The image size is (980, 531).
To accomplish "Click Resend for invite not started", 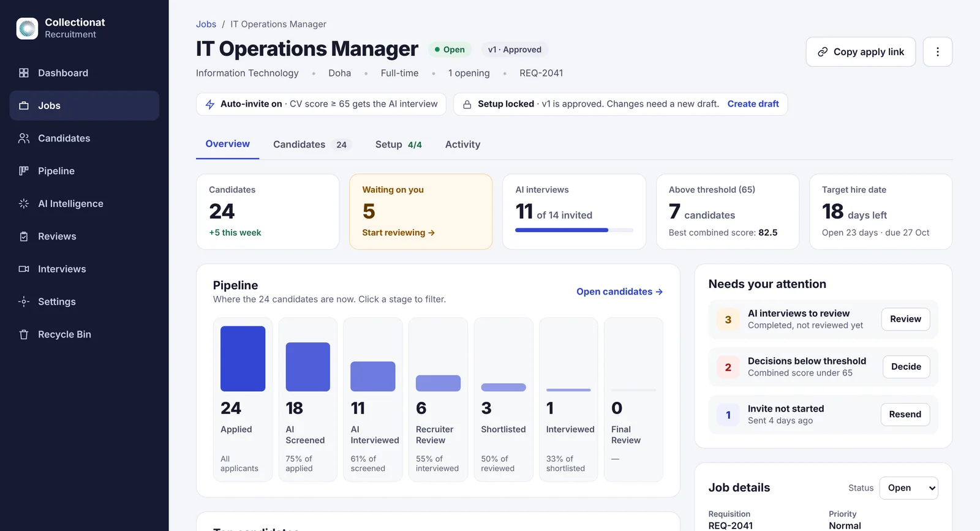I will pyautogui.click(x=905, y=415).
